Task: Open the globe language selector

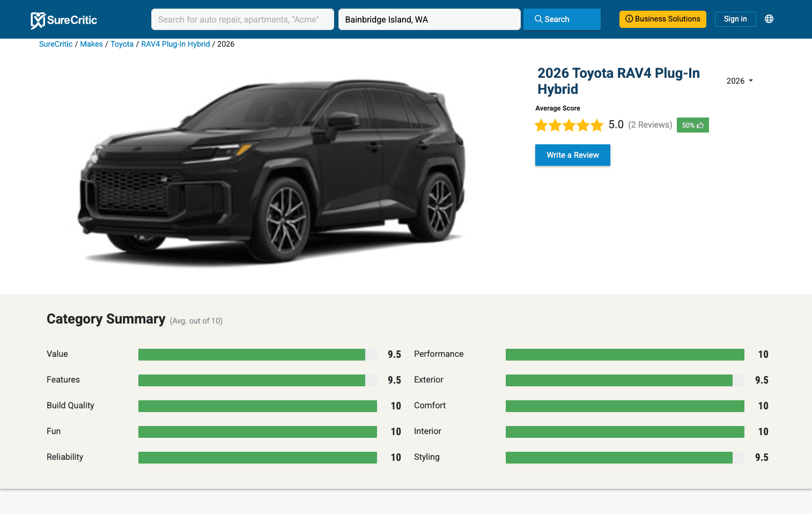Action: [769, 19]
